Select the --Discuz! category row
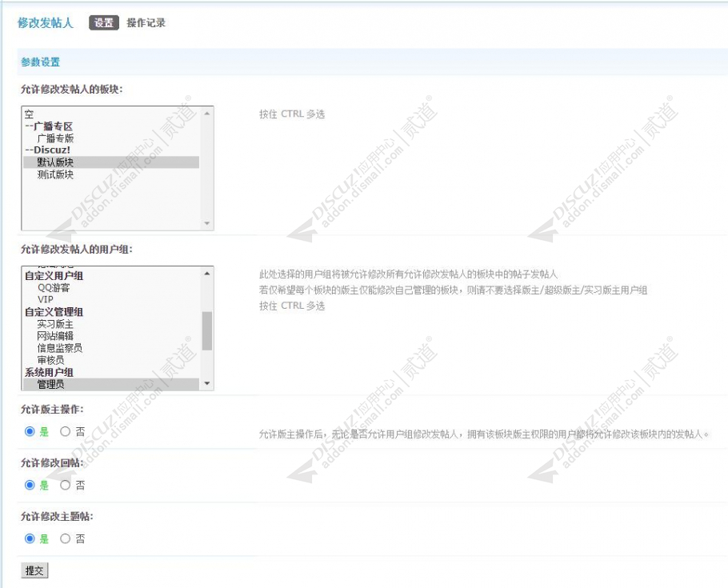 tap(111, 150)
